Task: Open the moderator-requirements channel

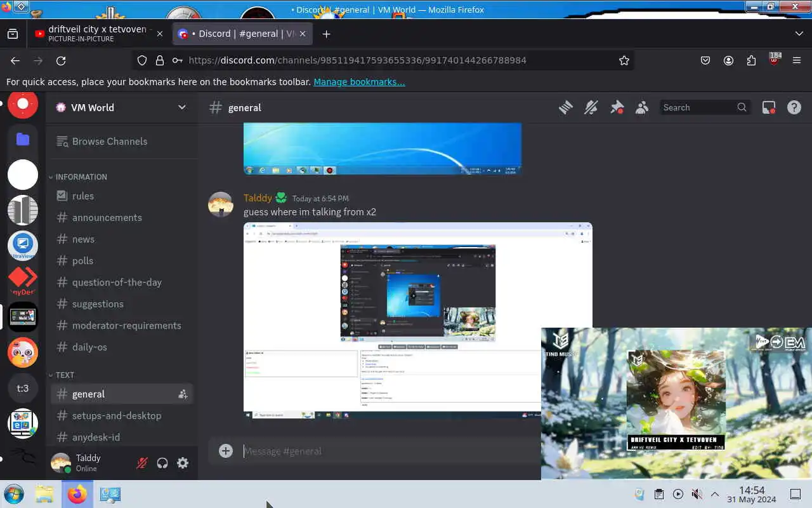Action: [122, 325]
